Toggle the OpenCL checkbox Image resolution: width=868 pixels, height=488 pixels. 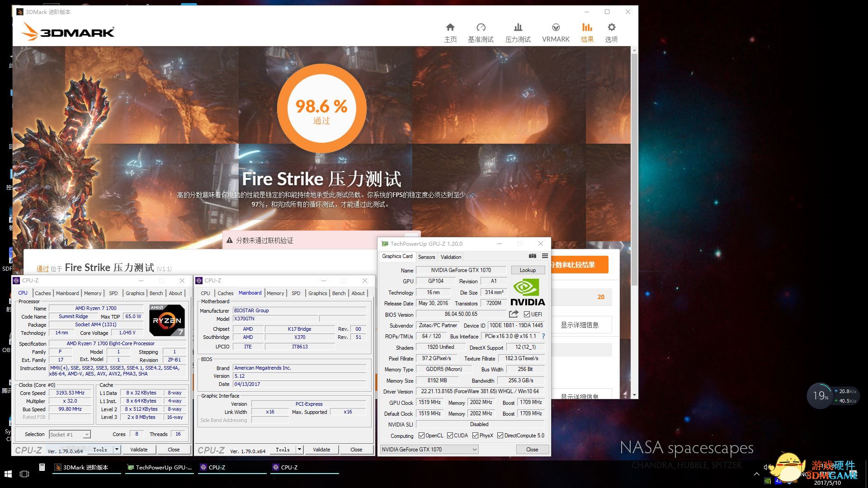421,436
